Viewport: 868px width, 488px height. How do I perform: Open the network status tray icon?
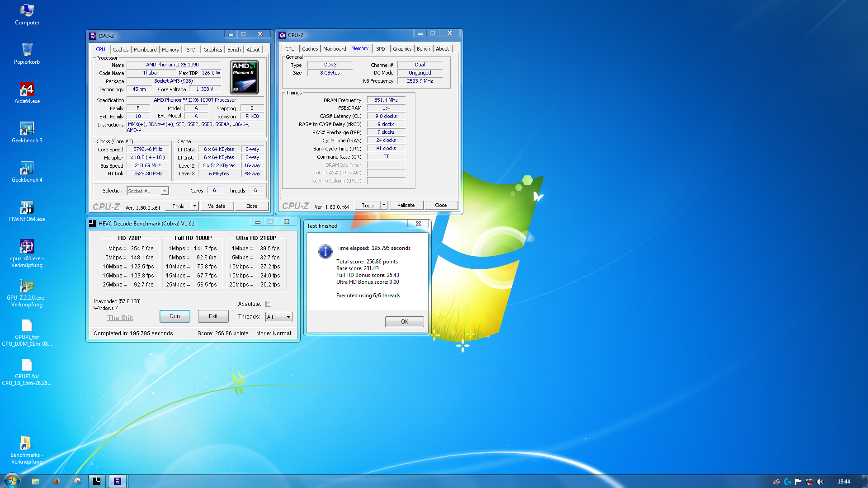[x=809, y=482]
